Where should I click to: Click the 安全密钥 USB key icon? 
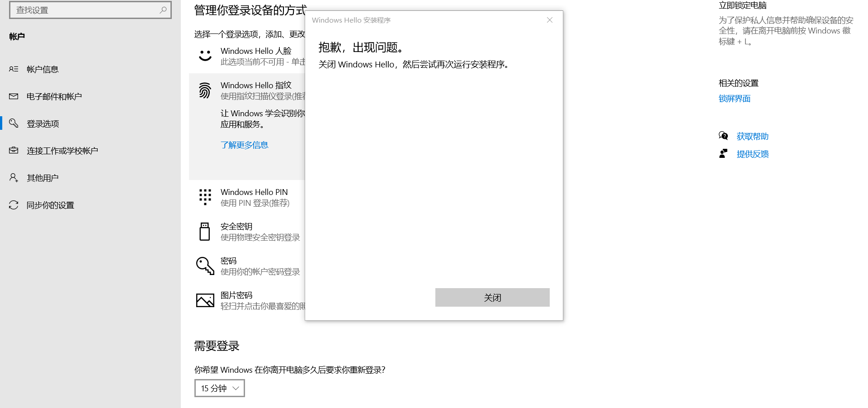pos(205,232)
